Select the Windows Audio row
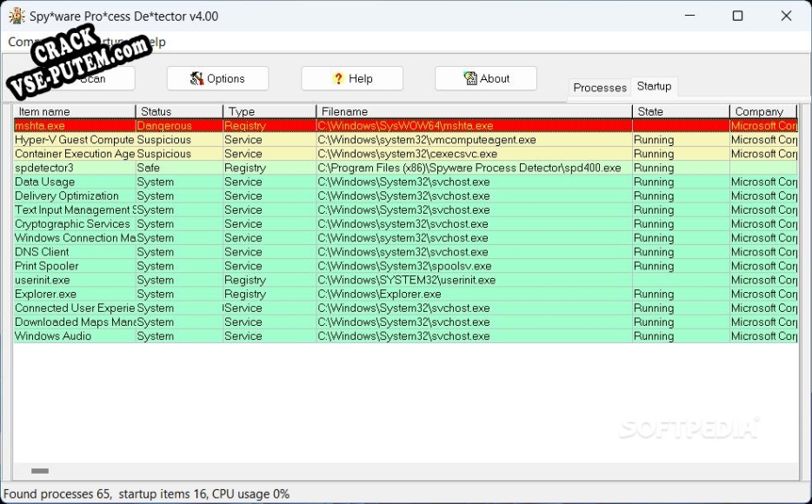Viewport: 812px width, 504px height. tap(405, 335)
